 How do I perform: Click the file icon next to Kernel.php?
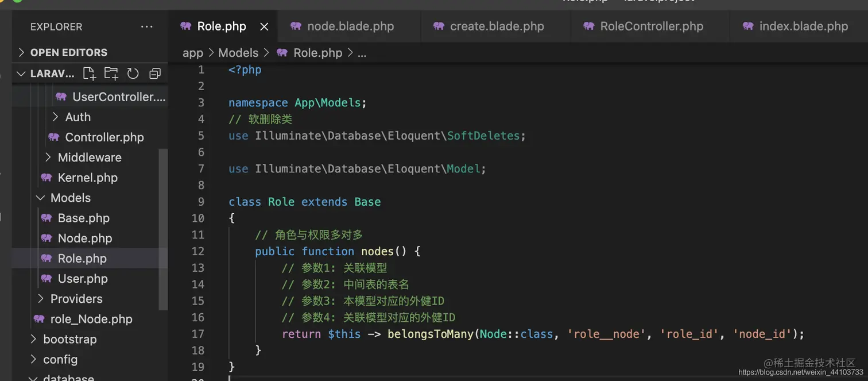(x=46, y=178)
